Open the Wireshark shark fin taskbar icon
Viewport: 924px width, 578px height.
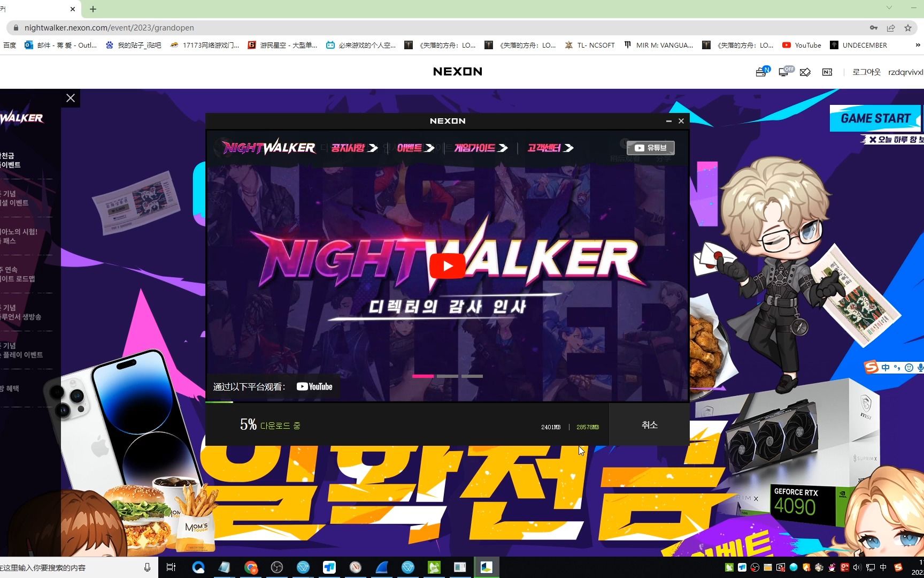point(382,567)
